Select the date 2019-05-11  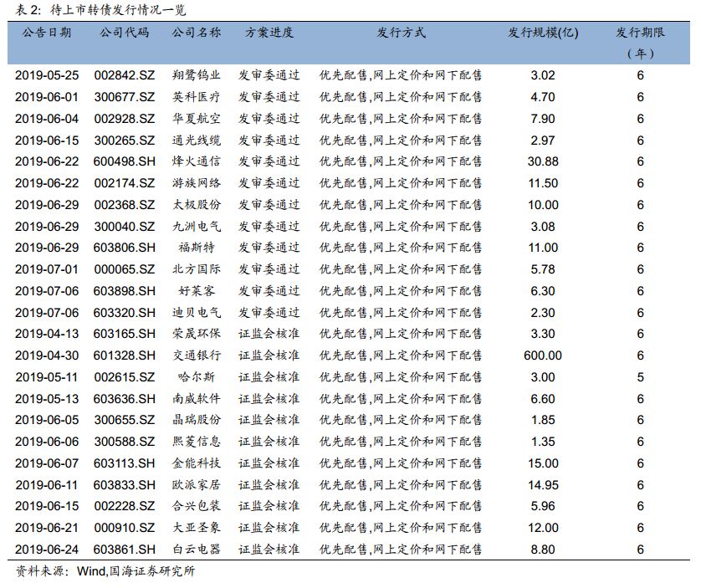tap(47, 377)
